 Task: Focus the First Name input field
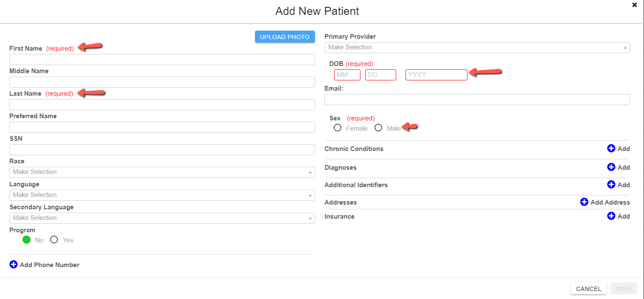[162, 60]
